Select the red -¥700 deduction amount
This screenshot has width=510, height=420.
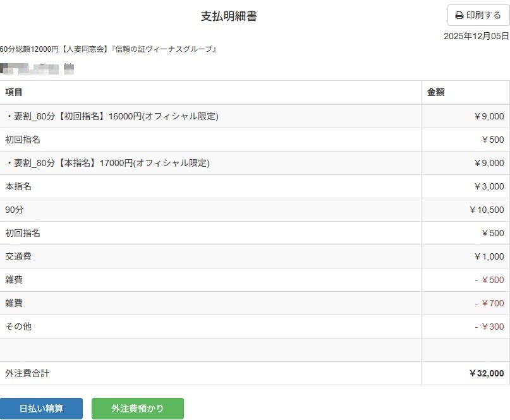[x=489, y=303]
